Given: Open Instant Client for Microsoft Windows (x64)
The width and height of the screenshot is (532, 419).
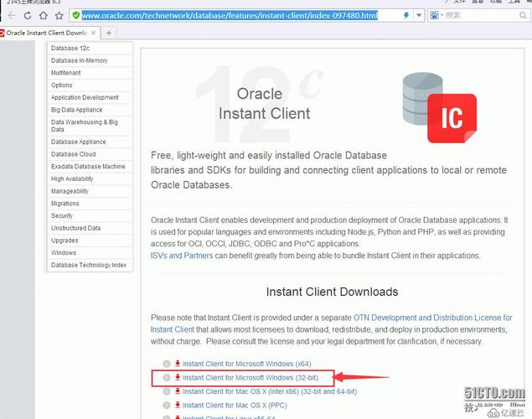Looking at the screenshot, I should pyautogui.click(x=246, y=364).
